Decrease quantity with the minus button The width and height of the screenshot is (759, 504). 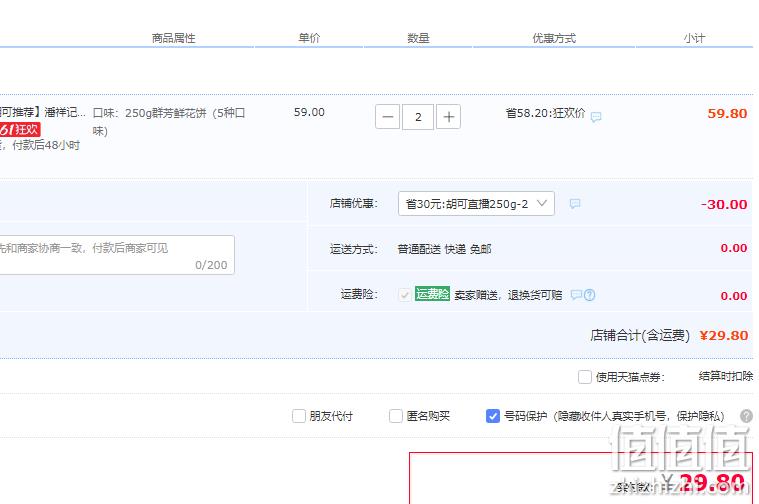(x=387, y=117)
